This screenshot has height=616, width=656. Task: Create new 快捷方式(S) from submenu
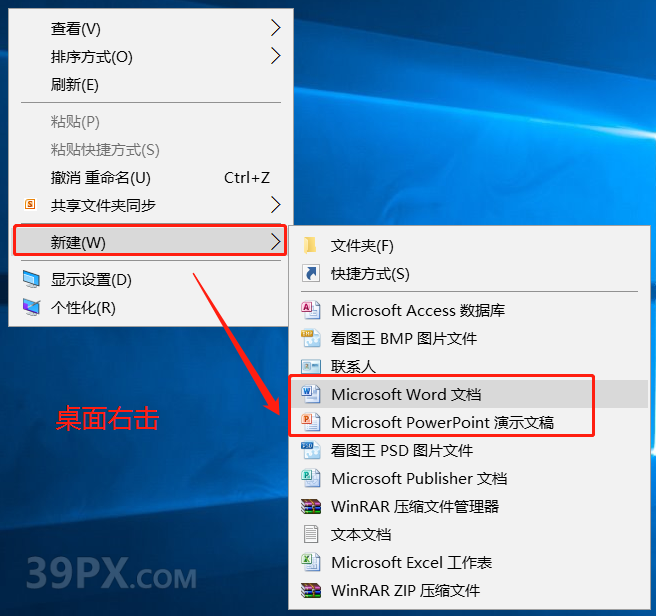(469, 274)
